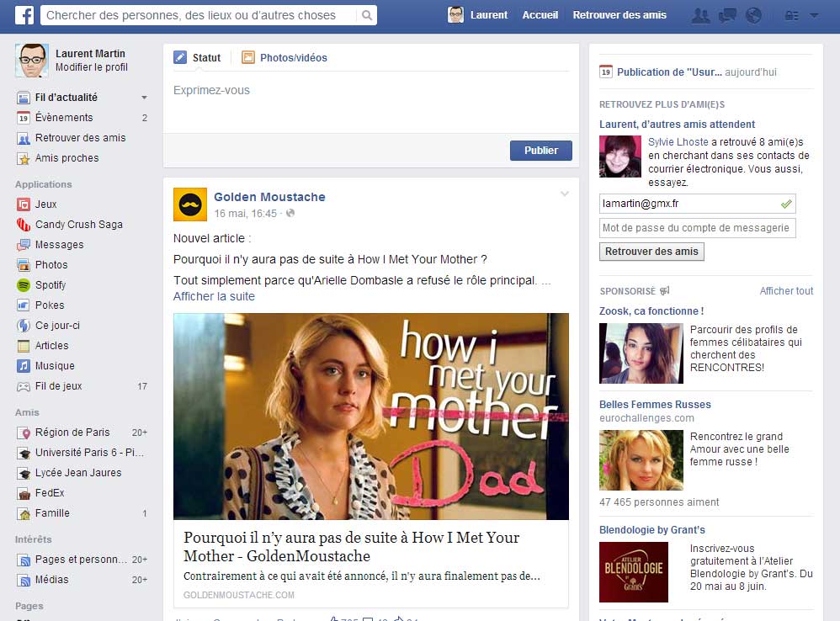Open the Messages sidebar icon
Image resolution: width=840 pixels, height=621 pixels.
coord(24,245)
